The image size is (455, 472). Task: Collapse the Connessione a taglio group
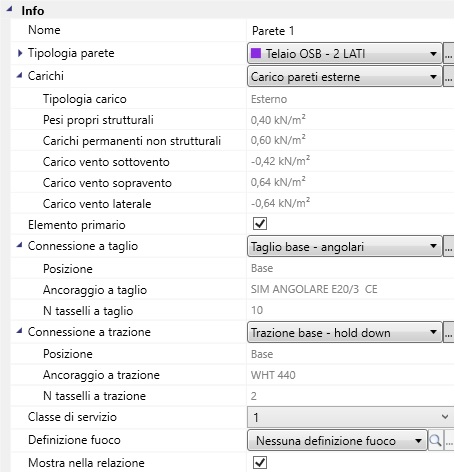point(19,245)
